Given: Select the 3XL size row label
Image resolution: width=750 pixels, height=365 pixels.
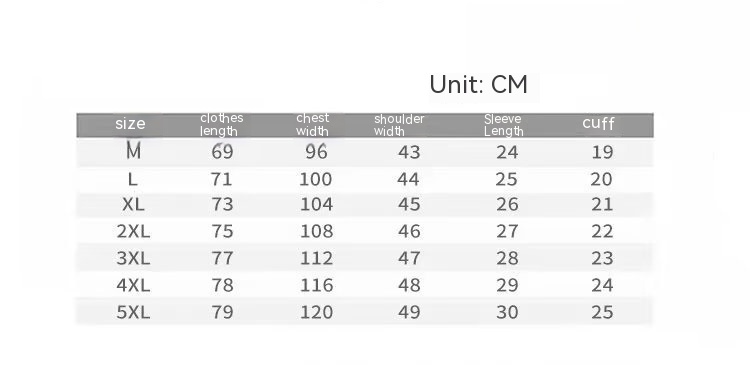Looking at the screenshot, I should [133, 258].
